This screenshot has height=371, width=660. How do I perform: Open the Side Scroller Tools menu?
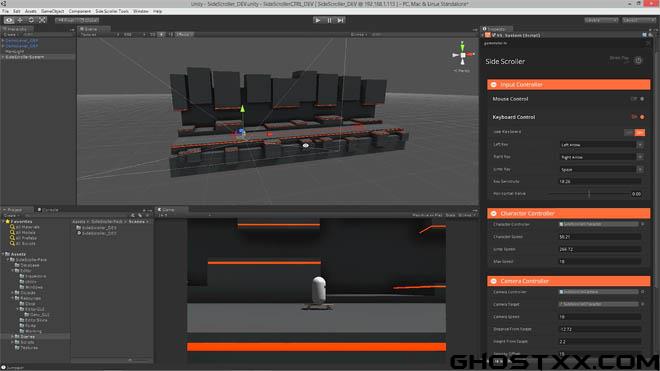click(x=112, y=11)
